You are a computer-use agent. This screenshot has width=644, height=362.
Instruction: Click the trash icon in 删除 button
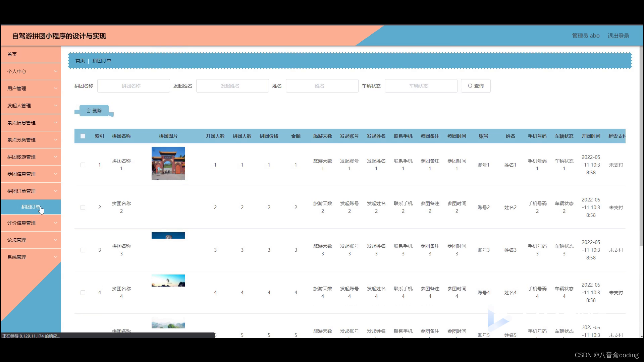[89, 111]
